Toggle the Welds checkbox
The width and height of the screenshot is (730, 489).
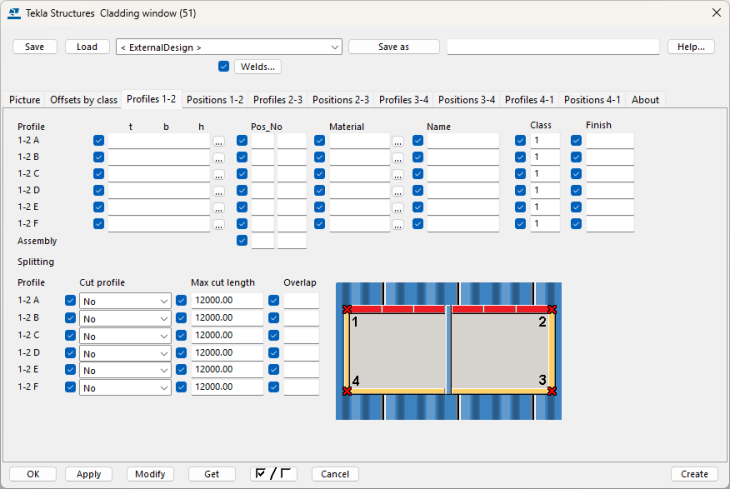click(224, 67)
